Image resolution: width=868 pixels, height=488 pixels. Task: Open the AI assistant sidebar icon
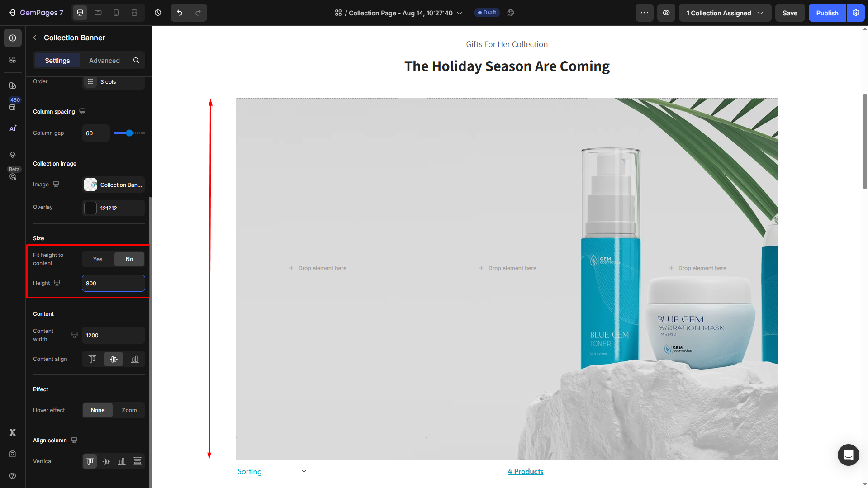[13, 128]
